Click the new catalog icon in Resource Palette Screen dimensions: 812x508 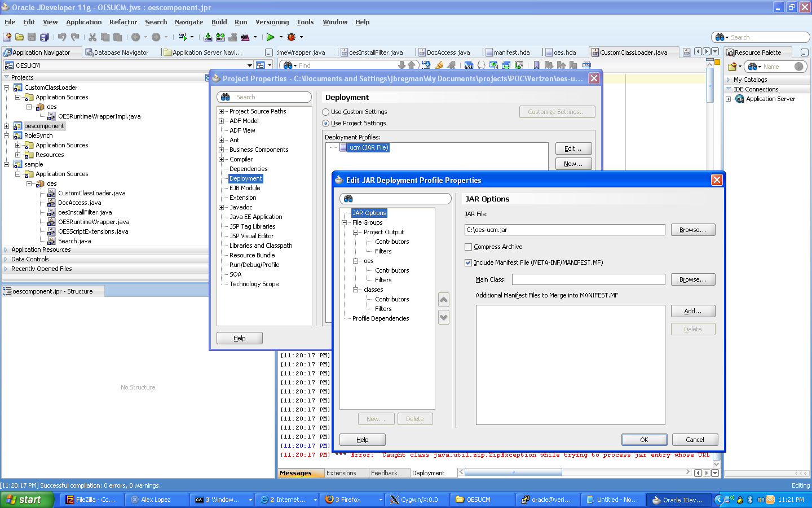point(732,67)
